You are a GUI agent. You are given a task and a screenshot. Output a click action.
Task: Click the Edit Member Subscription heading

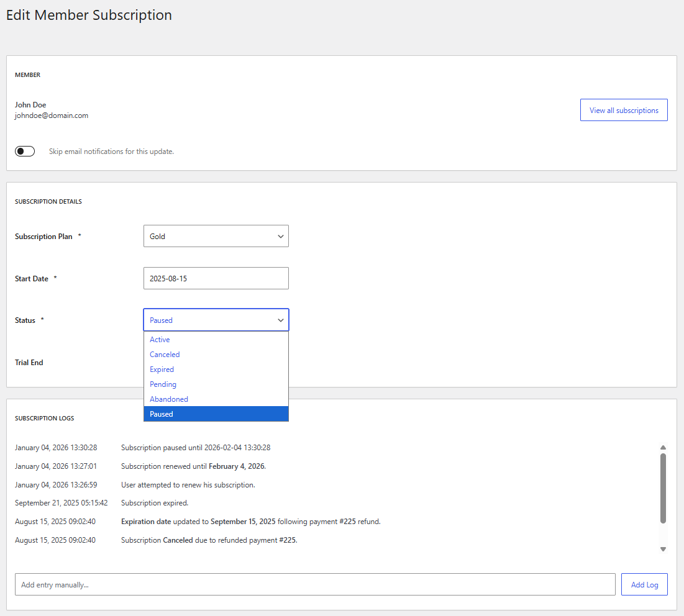[x=89, y=15]
